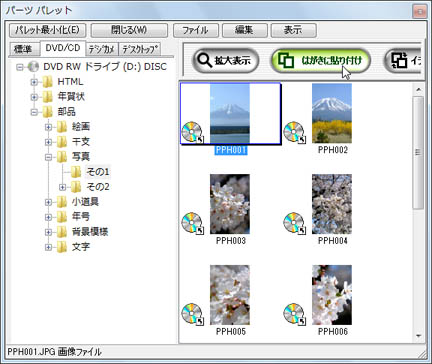Click the はがきに貼り付け paste icon
Image resolution: width=432 pixels, height=364 pixels.
[x=286, y=60]
